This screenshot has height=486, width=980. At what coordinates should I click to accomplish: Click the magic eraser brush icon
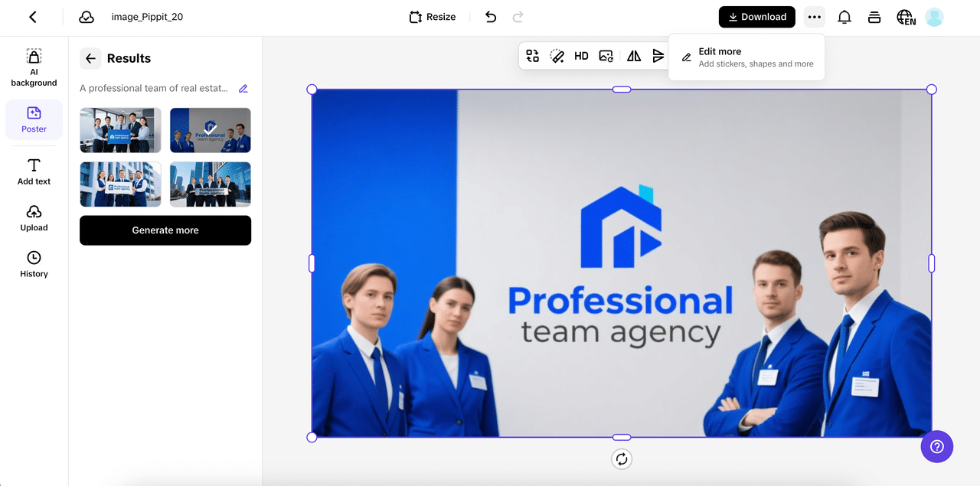tap(557, 56)
